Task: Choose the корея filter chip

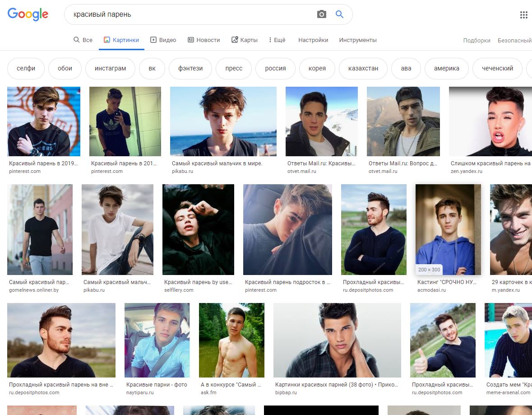Action: pos(317,68)
